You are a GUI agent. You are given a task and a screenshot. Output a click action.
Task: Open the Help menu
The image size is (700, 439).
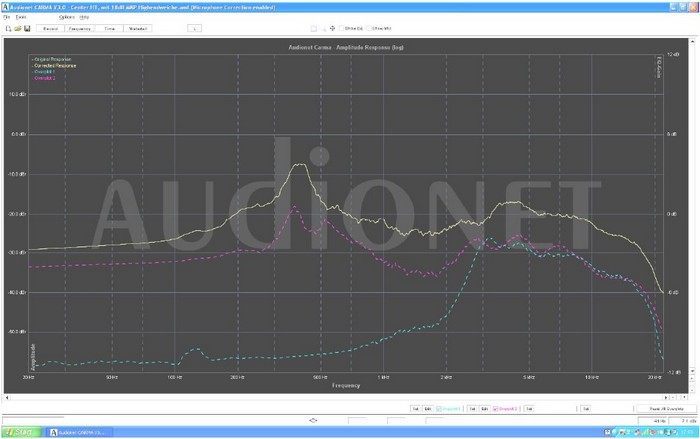84,17
